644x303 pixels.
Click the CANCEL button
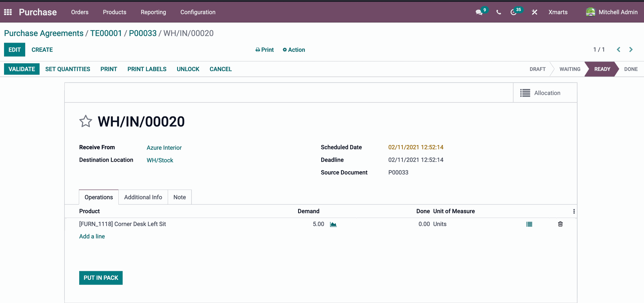point(221,69)
